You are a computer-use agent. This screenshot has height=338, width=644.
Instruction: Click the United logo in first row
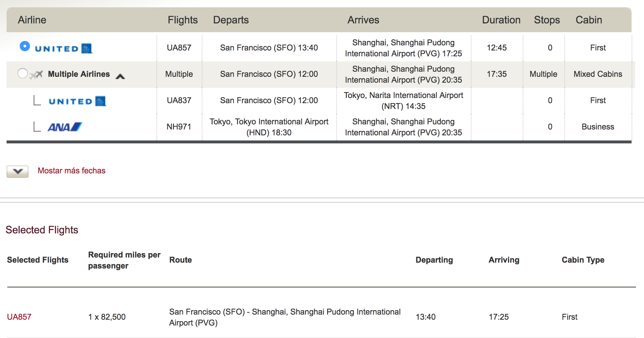click(64, 48)
